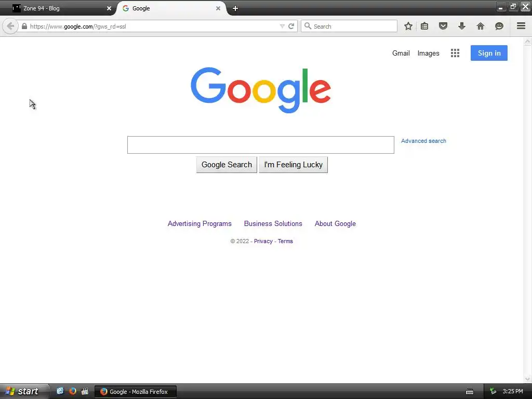Screen dimensions: 532x399
Task: Bookmark this page with the star icon
Action: 408,26
